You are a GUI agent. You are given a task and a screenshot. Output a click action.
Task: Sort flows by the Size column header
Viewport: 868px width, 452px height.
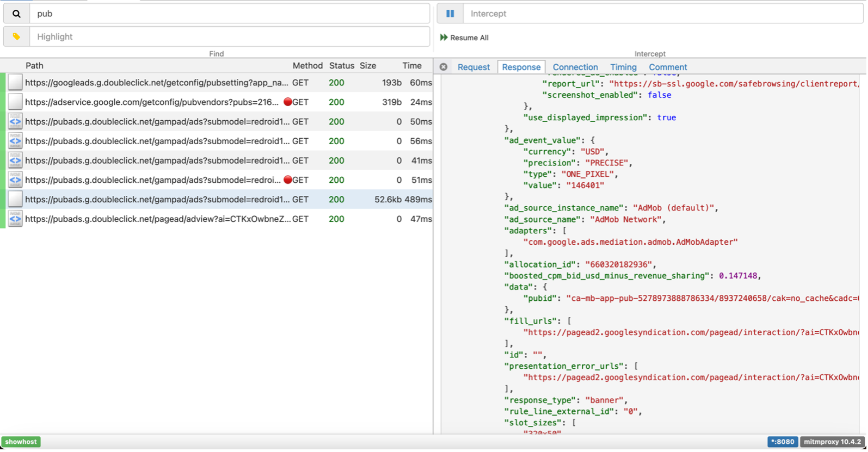368,65
